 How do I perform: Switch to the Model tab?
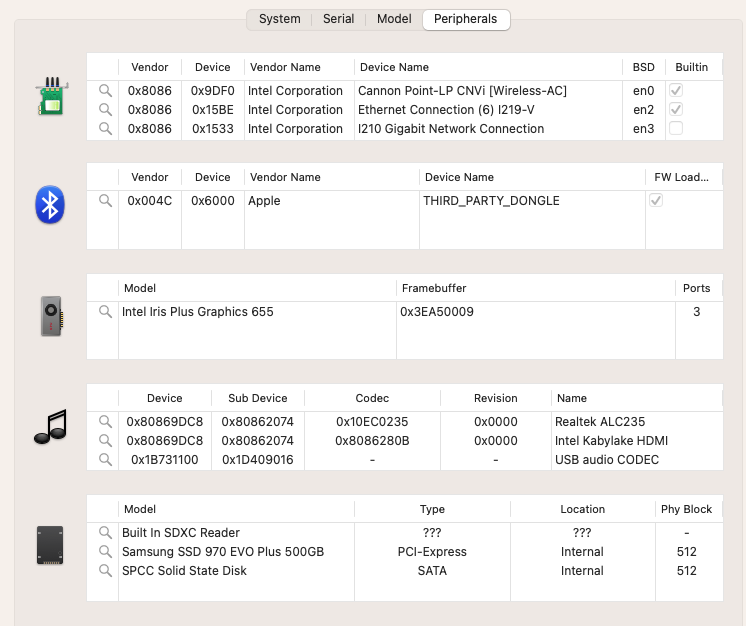coord(394,19)
